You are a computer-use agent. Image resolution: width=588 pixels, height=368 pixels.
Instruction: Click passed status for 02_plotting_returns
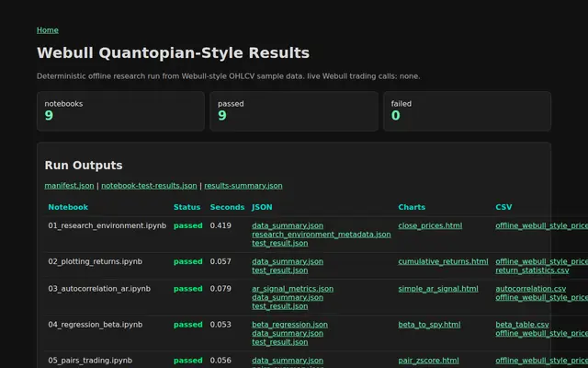[x=187, y=261]
